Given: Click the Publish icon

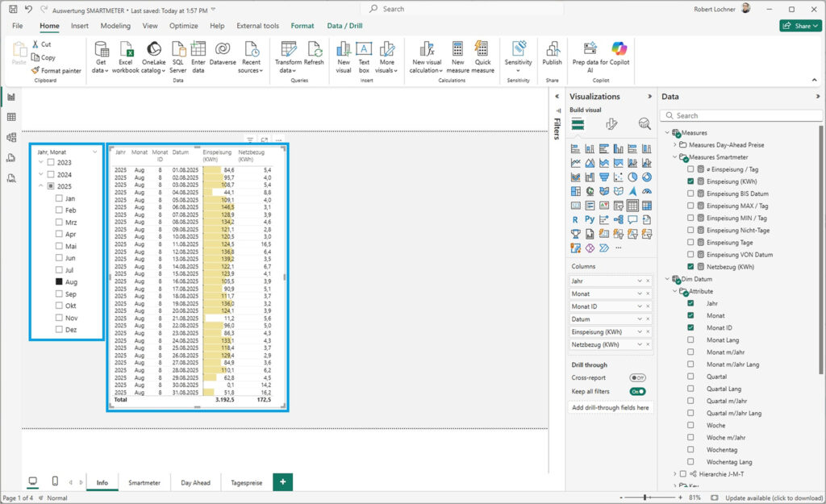Looking at the screenshot, I should pos(552,49).
